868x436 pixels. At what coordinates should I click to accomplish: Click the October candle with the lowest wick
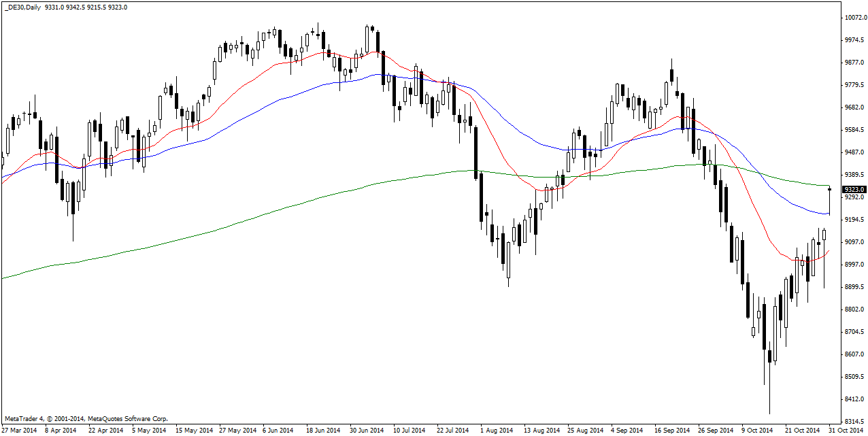[769, 367]
